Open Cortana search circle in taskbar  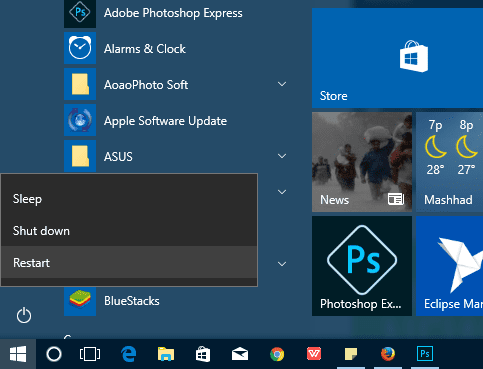54,354
